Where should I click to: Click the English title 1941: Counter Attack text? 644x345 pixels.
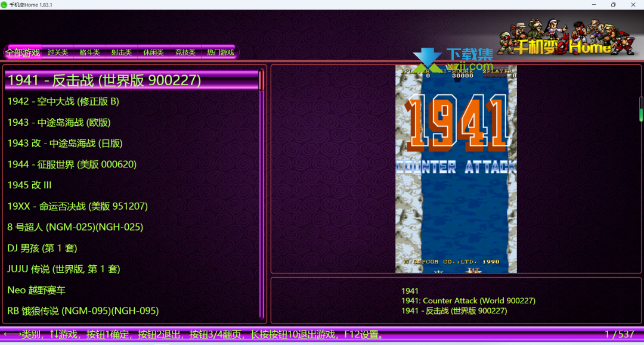(468, 301)
